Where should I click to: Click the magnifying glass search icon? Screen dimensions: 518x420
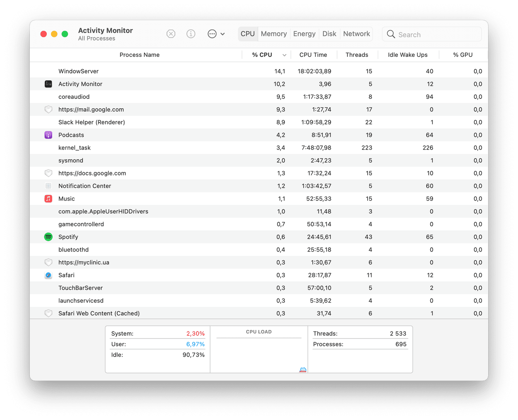point(391,34)
